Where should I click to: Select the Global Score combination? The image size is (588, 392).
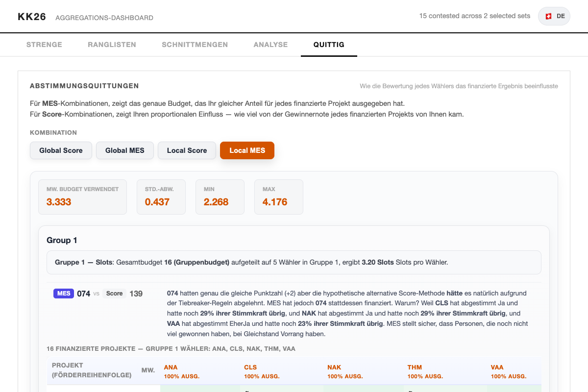tap(61, 150)
